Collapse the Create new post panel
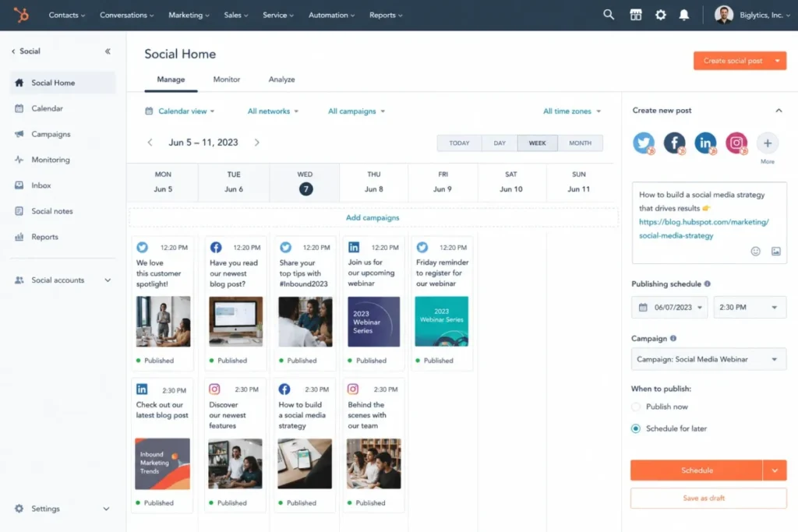 [779, 111]
